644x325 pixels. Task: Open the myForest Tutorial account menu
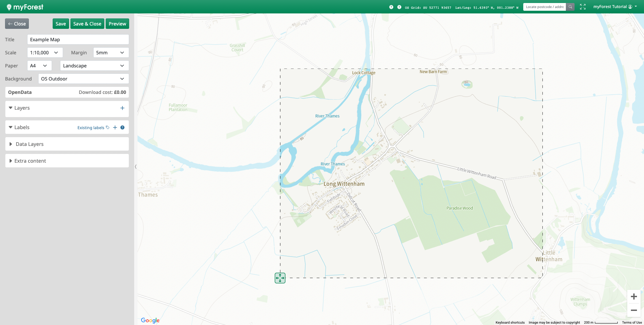click(615, 7)
